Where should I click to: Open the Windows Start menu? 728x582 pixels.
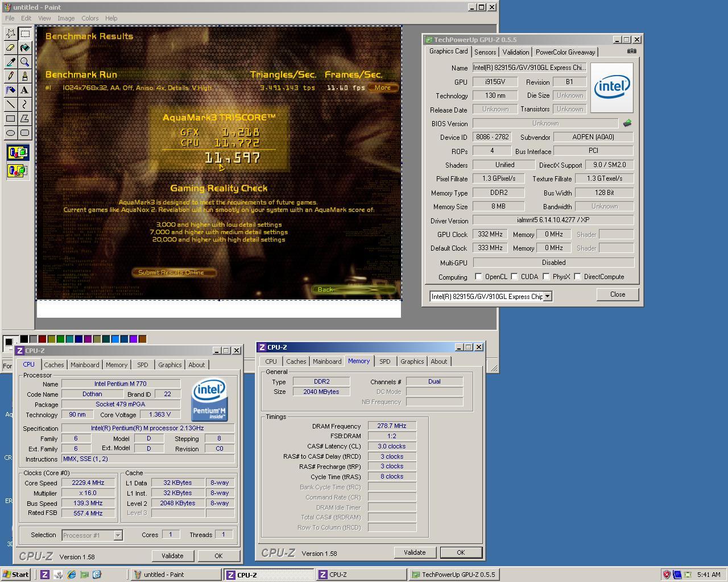tap(16, 575)
